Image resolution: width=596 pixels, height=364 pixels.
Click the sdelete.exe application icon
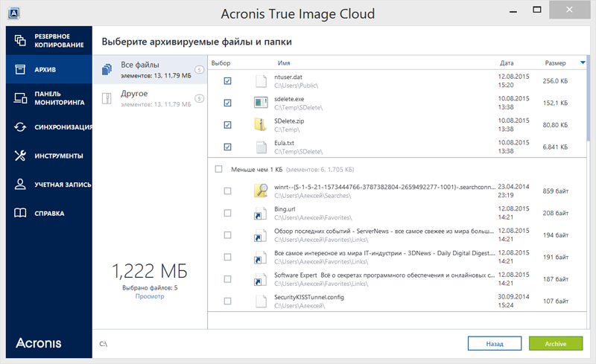pyautogui.click(x=261, y=103)
